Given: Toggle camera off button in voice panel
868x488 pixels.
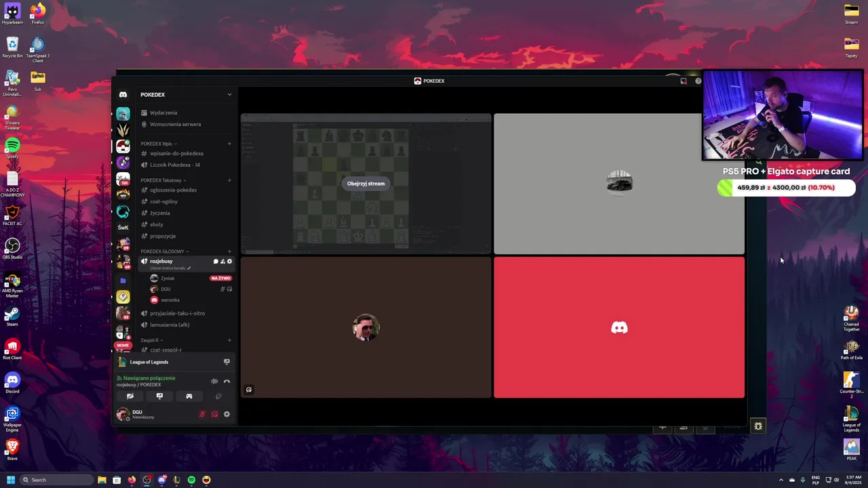Looking at the screenshot, I should pyautogui.click(x=130, y=396).
